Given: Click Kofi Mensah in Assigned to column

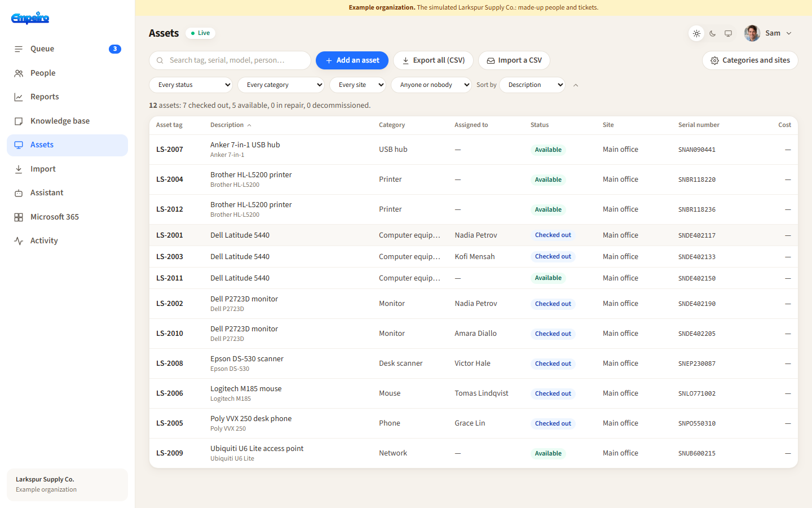Looking at the screenshot, I should pyautogui.click(x=475, y=257).
